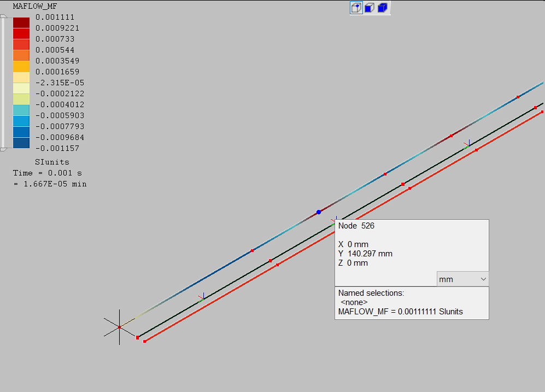The height and width of the screenshot is (392, 545).
Task: Click the amber yellow legend color band
Action: coord(21,66)
